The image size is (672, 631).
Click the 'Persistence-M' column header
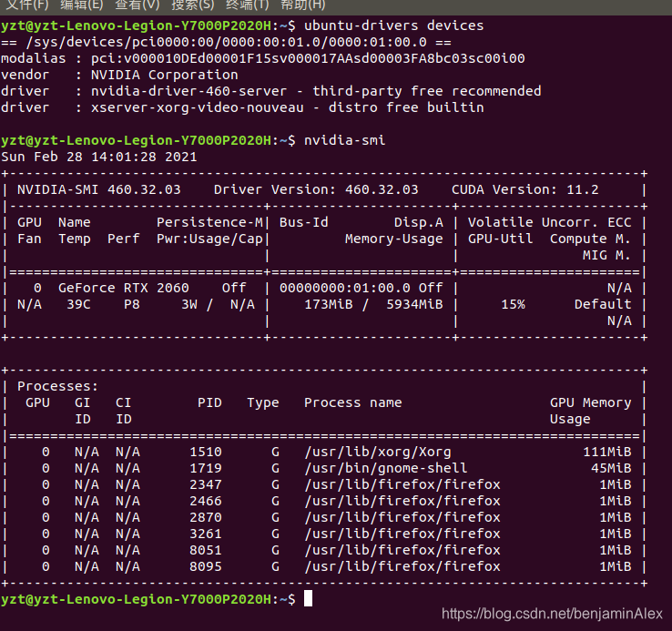click(x=209, y=222)
